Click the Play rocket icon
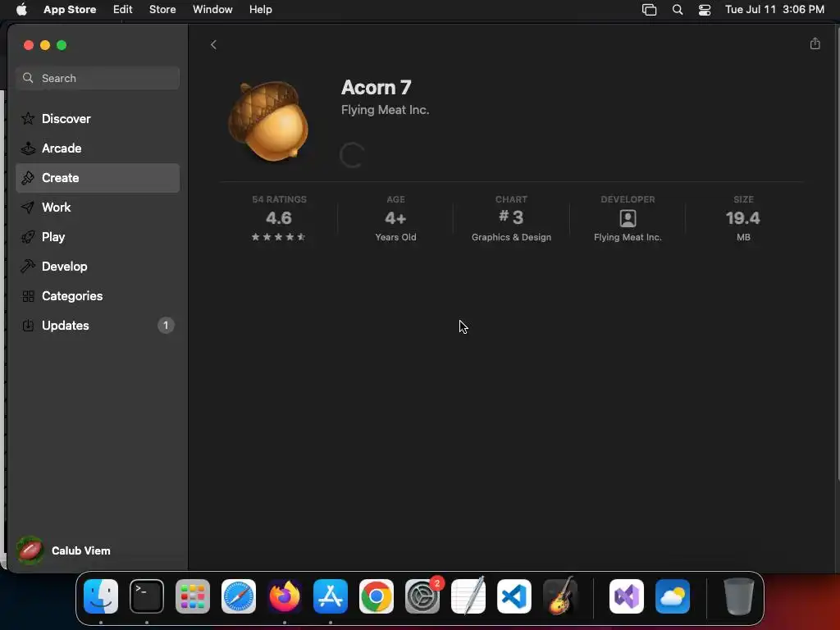The width and height of the screenshot is (840, 630). [28, 237]
